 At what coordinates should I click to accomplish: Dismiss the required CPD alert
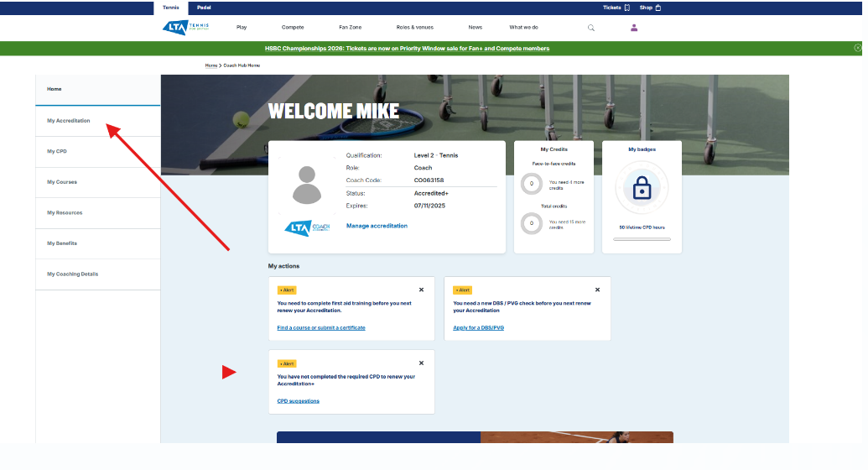click(421, 363)
